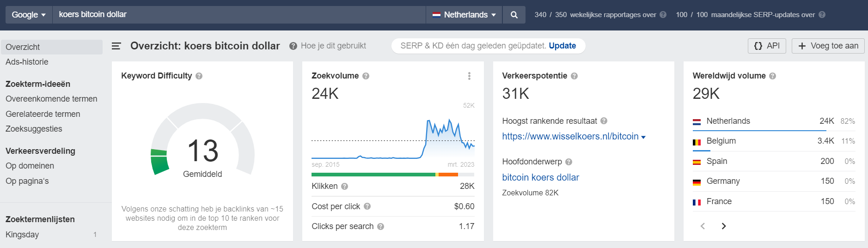Click the keyword search input field
The image size is (868, 248).
tap(239, 15)
